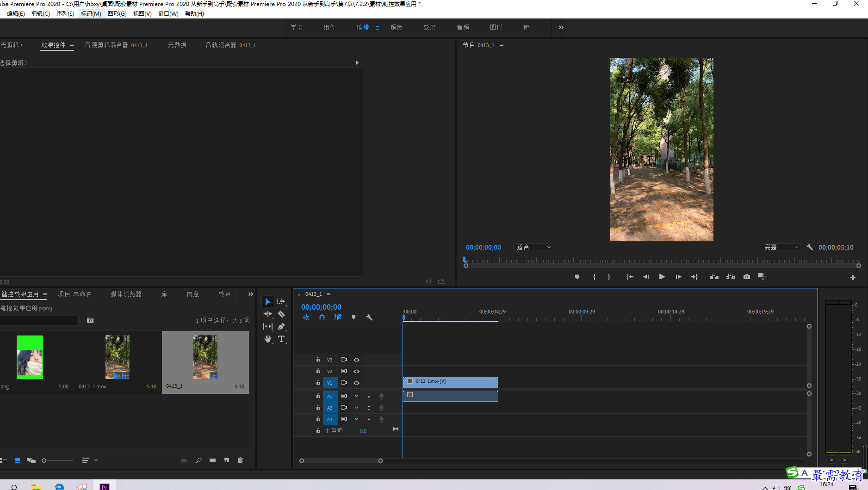The width and height of the screenshot is (868, 490).
Task: Switch to the 音频 workspace
Action: 463,27
